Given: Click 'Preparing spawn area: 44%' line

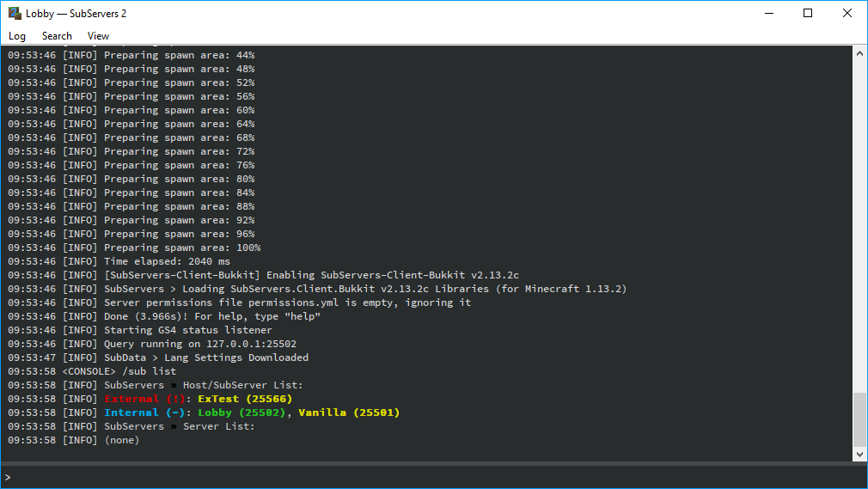Looking at the screenshot, I should click(131, 55).
